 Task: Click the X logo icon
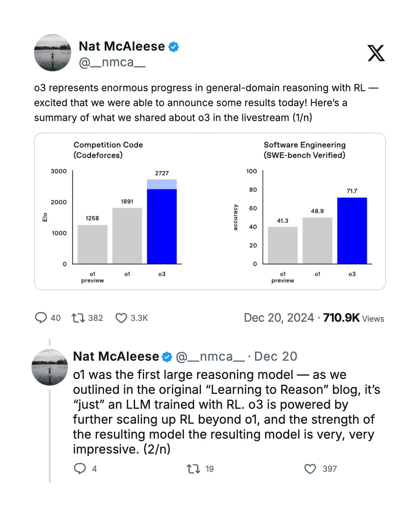coord(376,53)
